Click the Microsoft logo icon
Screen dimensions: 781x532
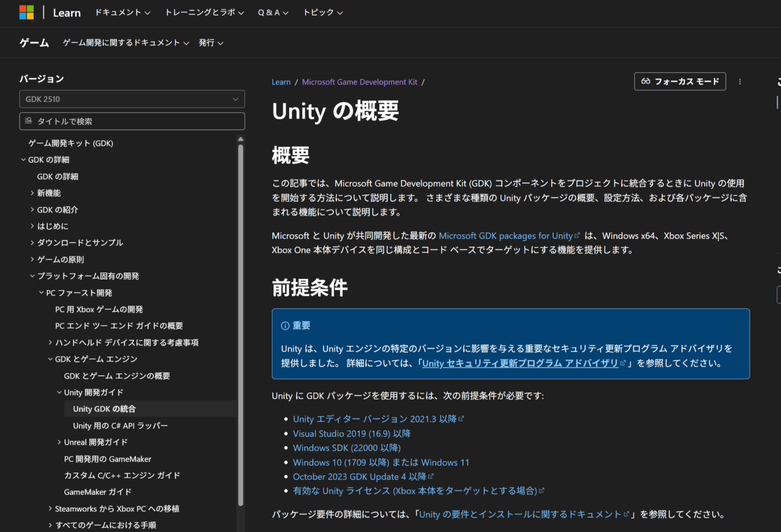[26, 12]
